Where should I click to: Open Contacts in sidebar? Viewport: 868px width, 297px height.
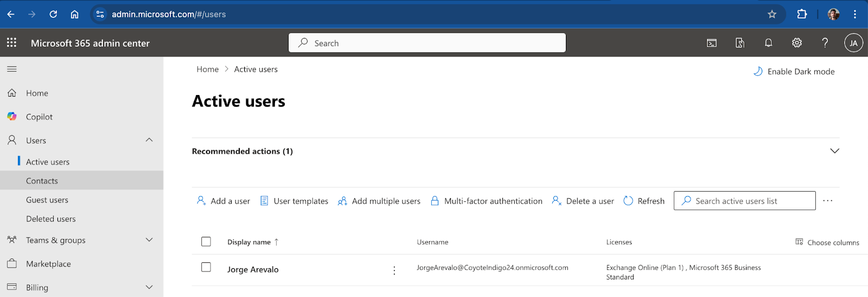coord(42,181)
